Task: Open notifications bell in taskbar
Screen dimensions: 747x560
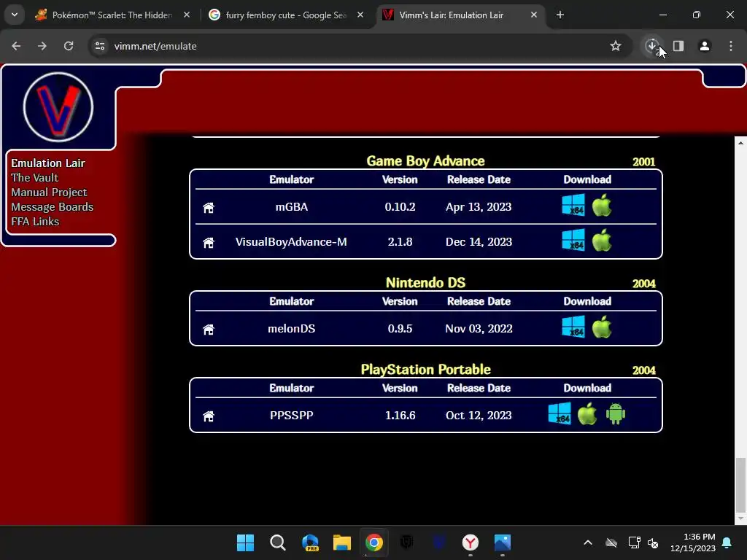Action: (x=727, y=542)
